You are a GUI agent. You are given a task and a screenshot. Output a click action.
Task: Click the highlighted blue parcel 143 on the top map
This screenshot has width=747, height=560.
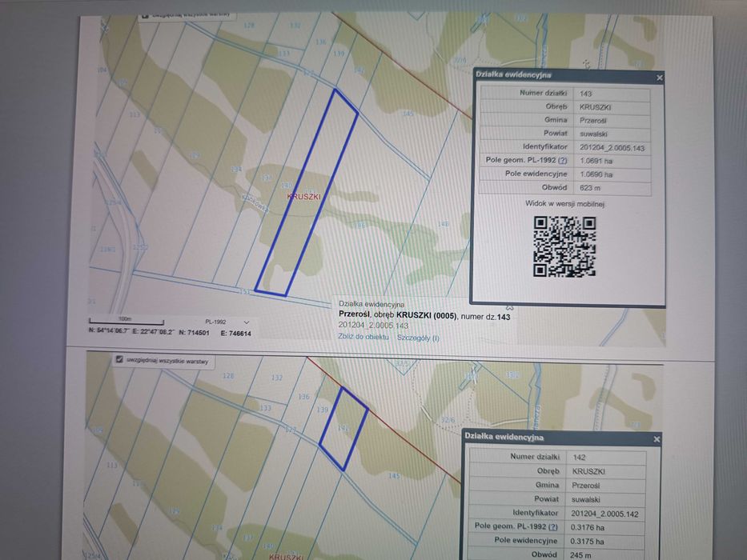coord(307,193)
